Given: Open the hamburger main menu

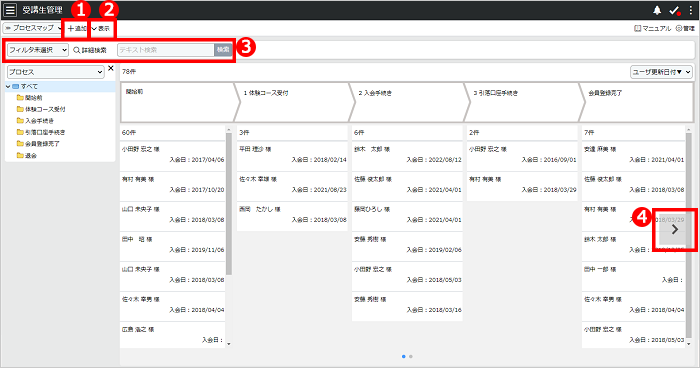Looking at the screenshot, I should (10, 10).
